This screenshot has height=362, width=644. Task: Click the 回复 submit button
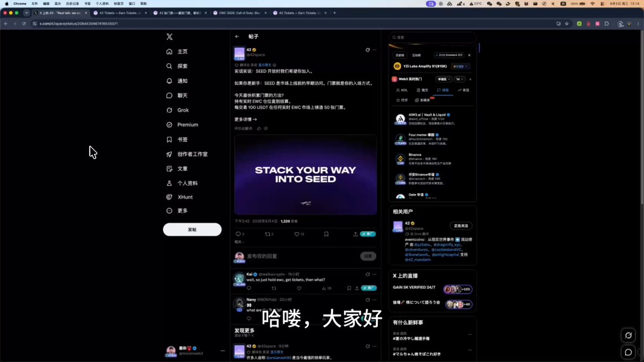(368, 256)
